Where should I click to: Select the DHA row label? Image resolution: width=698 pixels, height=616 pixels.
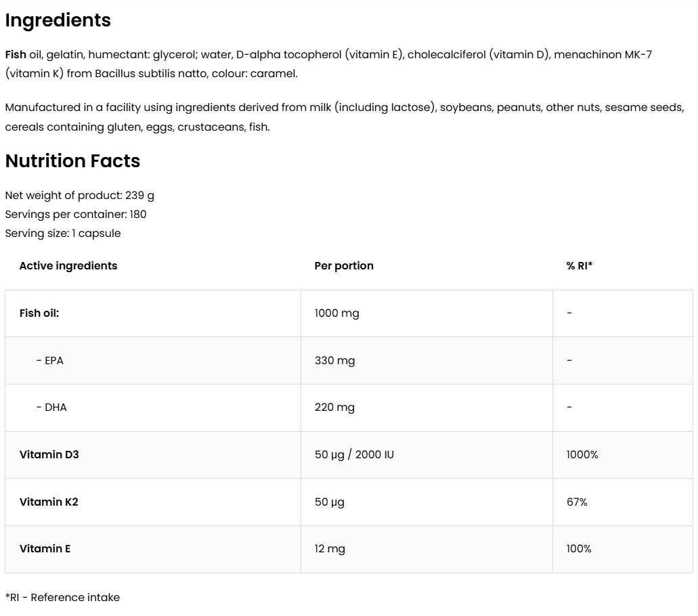[x=51, y=408]
